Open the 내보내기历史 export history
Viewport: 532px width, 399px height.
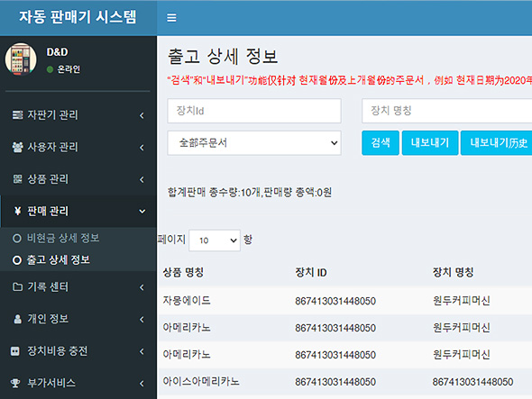(x=496, y=143)
